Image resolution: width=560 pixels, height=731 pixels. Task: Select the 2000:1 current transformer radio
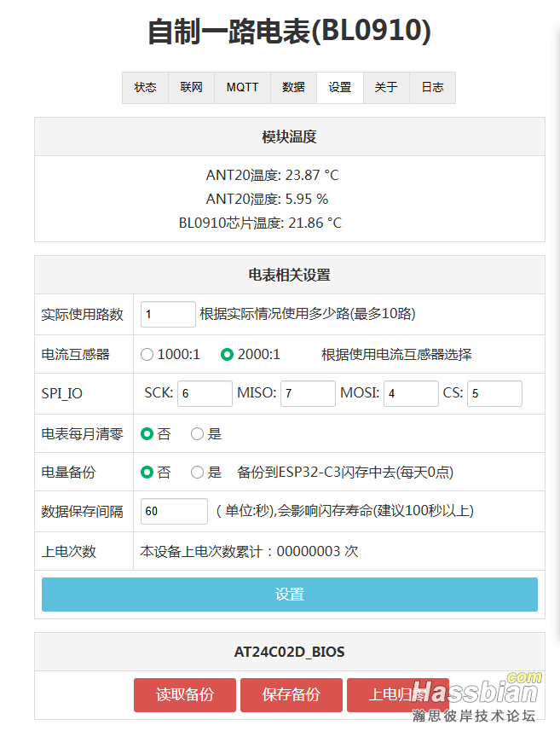pos(227,354)
